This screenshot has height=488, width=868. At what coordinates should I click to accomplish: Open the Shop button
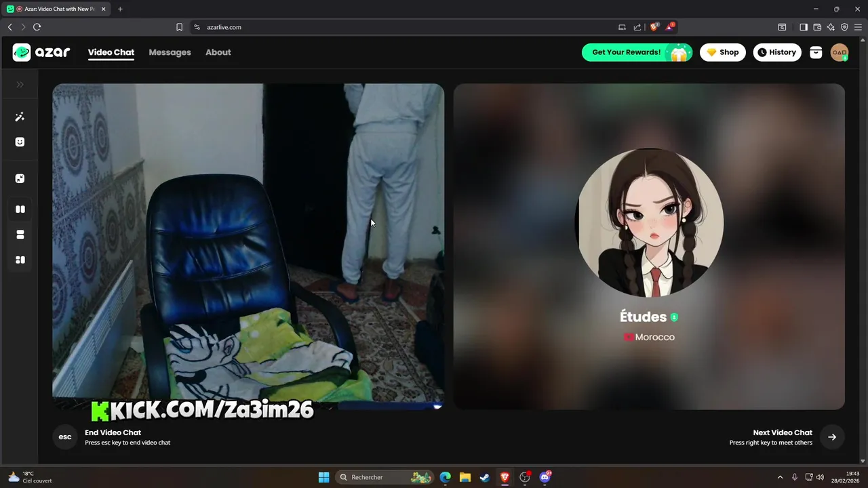[x=723, y=52]
